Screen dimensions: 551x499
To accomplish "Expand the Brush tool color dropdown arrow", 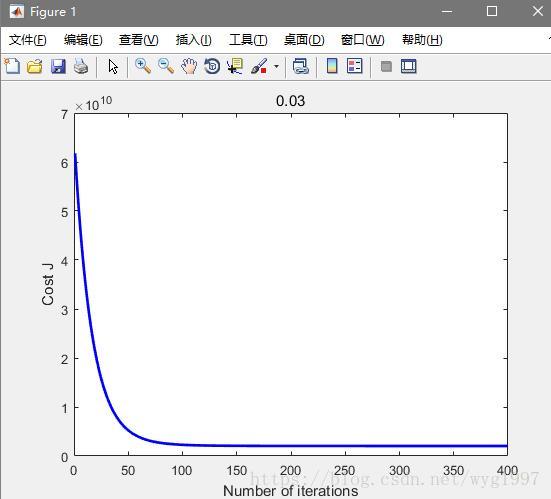I will pos(277,66).
